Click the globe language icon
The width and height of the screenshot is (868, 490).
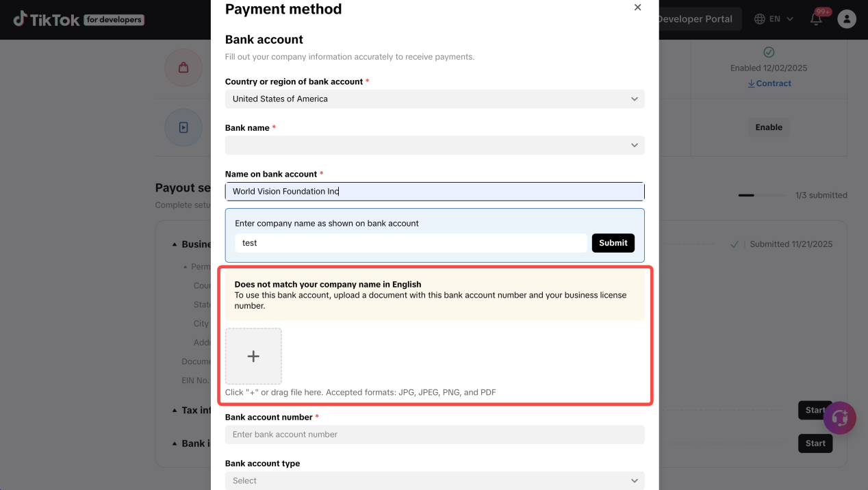(759, 19)
